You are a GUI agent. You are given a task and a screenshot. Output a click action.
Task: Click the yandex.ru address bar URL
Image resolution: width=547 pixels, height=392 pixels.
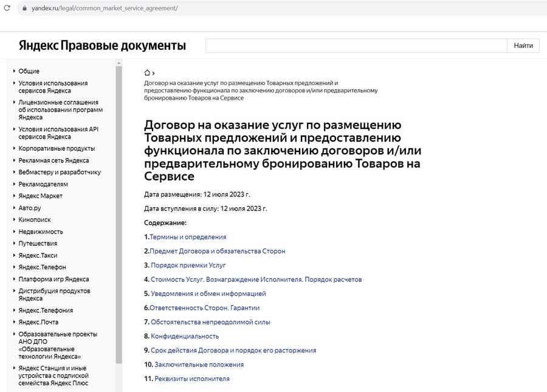[105, 8]
